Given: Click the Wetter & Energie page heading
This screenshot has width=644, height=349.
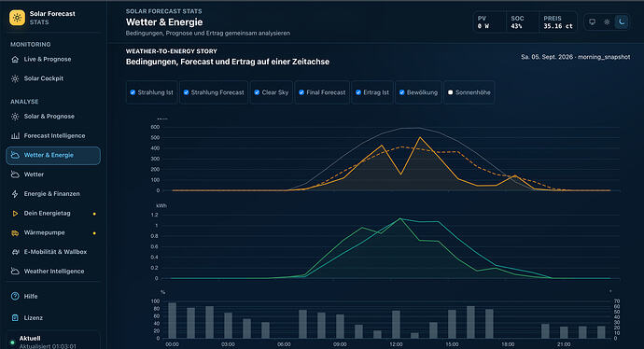Looking at the screenshot, I should (x=164, y=22).
